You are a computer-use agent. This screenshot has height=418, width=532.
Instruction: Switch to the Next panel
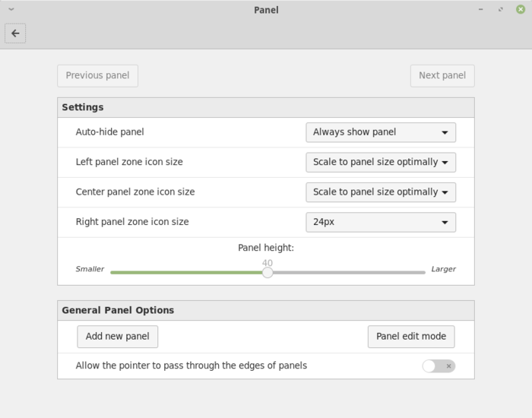coord(442,76)
